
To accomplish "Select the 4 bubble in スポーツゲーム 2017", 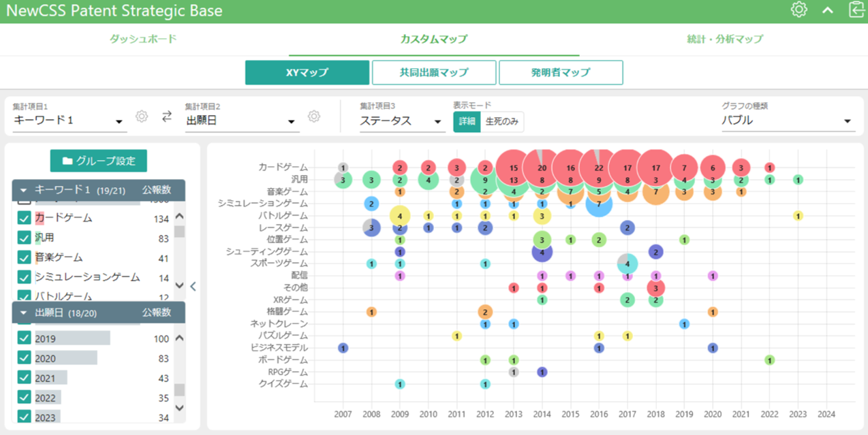I will [627, 263].
